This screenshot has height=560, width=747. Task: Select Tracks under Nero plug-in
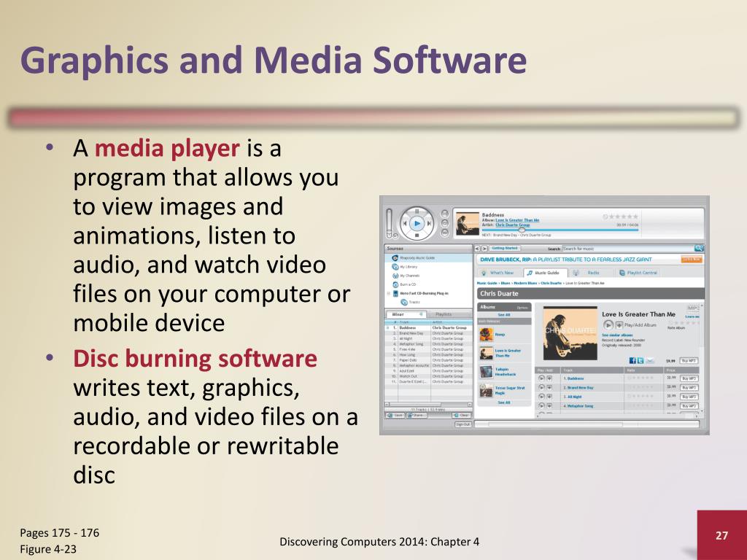pos(411,303)
